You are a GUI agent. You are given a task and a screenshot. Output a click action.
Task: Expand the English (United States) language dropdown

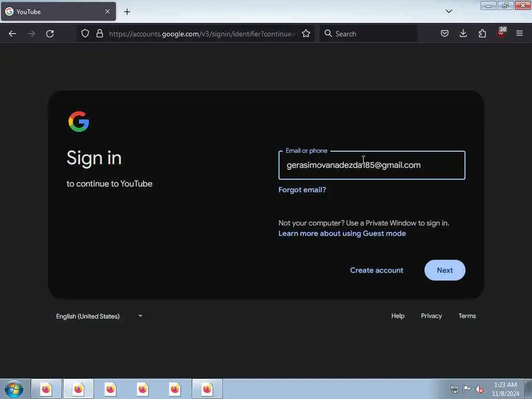pyautogui.click(x=99, y=316)
